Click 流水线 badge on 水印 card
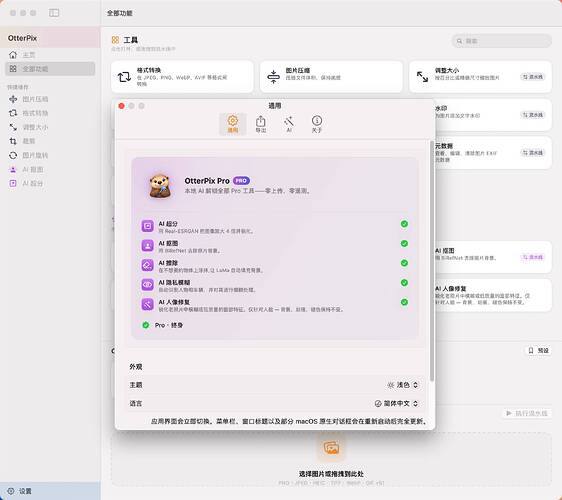The image size is (562, 500). pyautogui.click(x=533, y=115)
